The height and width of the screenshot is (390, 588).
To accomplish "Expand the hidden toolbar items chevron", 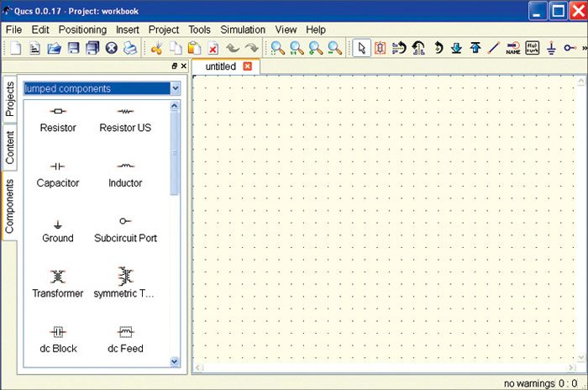I will (x=583, y=49).
